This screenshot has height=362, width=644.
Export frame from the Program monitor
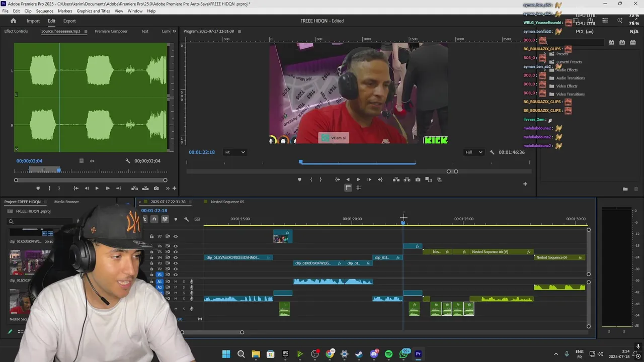(418, 179)
